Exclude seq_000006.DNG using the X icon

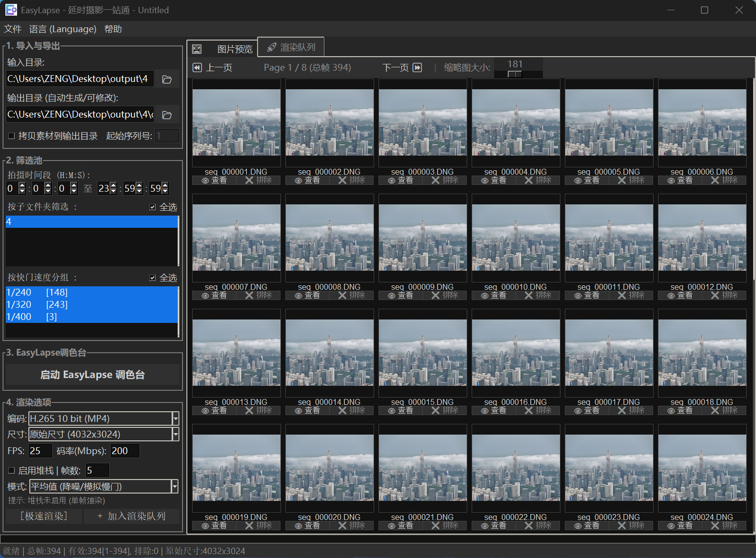click(x=716, y=180)
